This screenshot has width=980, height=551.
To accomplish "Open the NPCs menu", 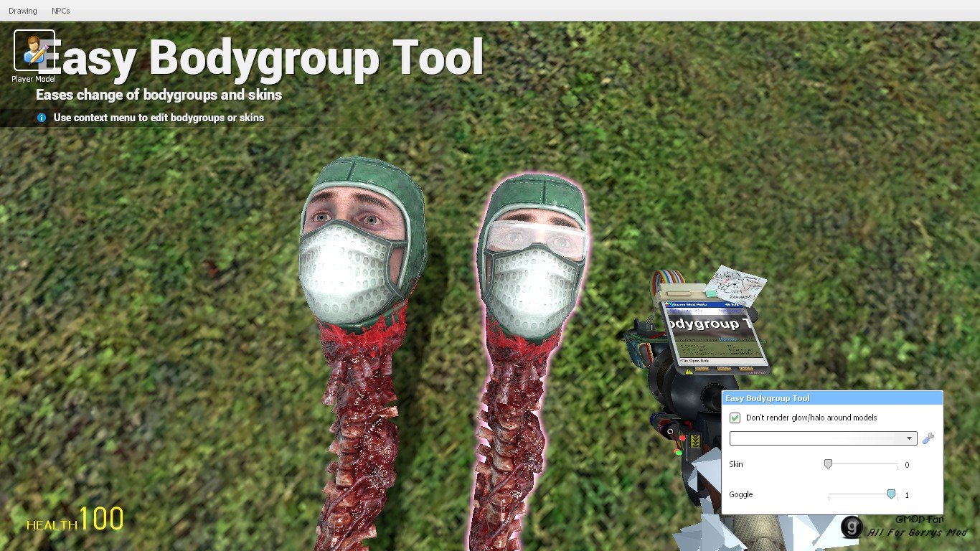I will click(61, 11).
